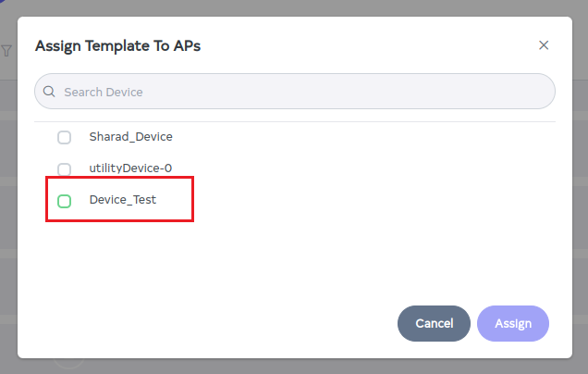Click the magnifier icon in the search bar
588x374 pixels.
[x=50, y=93]
